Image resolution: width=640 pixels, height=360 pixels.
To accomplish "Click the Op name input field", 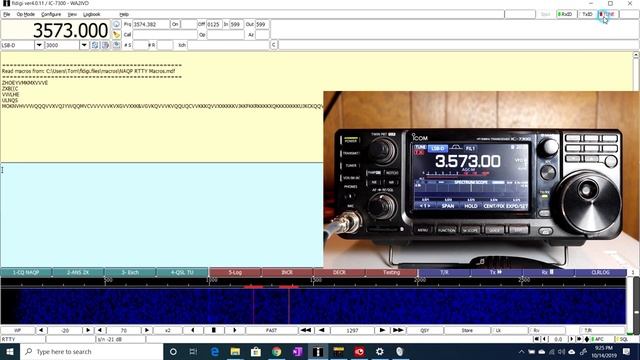I will pos(225,35).
